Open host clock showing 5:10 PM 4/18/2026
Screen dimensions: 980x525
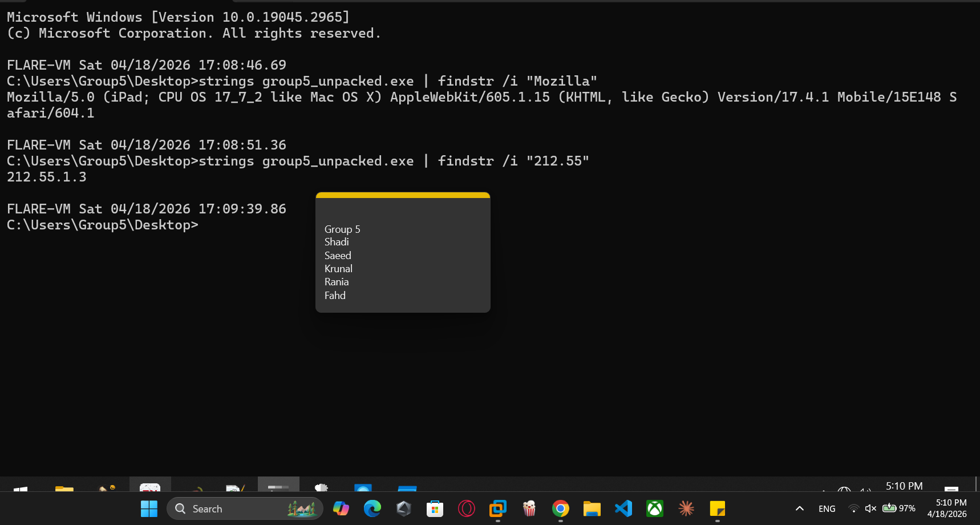tap(947, 508)
